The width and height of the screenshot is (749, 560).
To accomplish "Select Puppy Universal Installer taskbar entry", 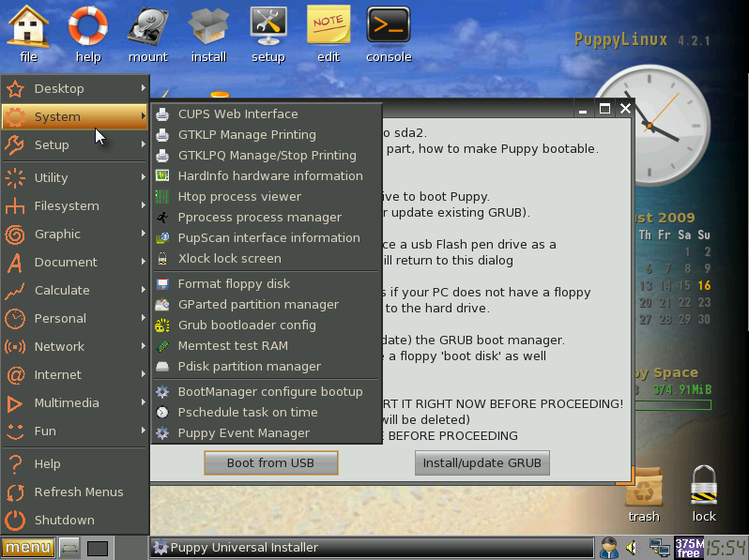I will point(372,548).
